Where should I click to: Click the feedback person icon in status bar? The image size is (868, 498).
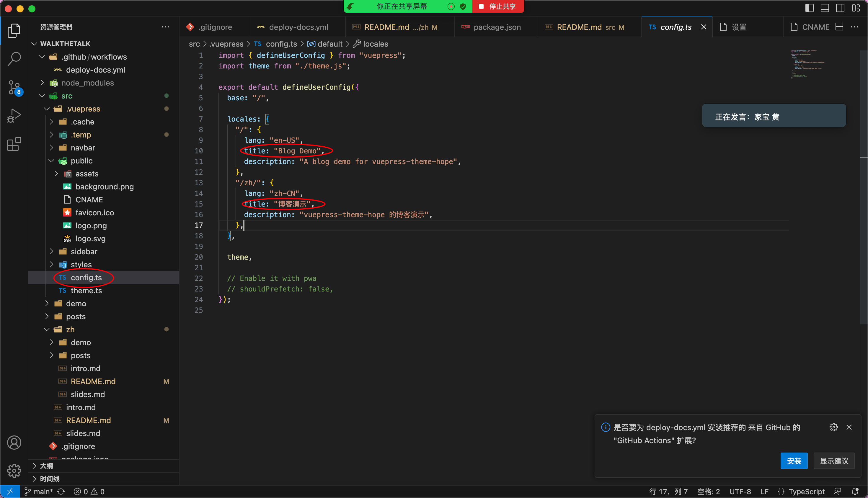point(837,492)
